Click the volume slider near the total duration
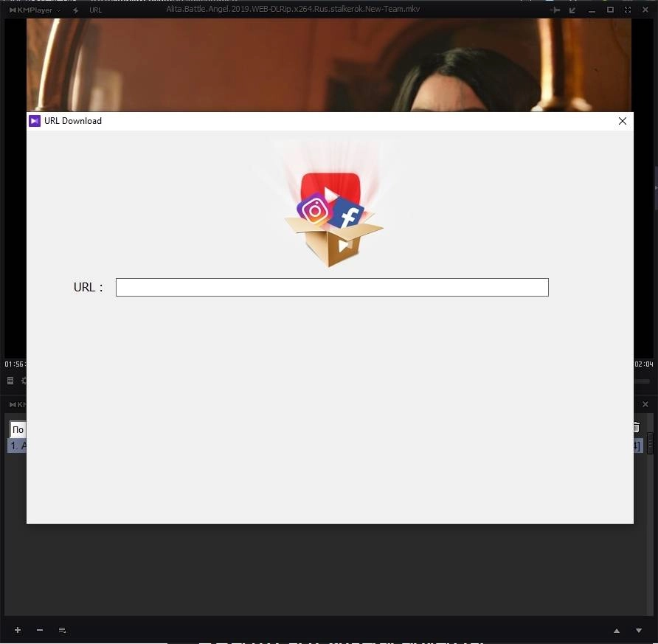 (642, 381)
